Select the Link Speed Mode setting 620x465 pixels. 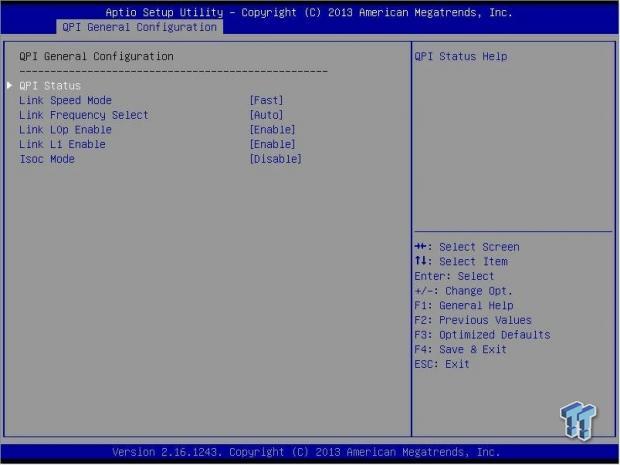click(66, 100)
